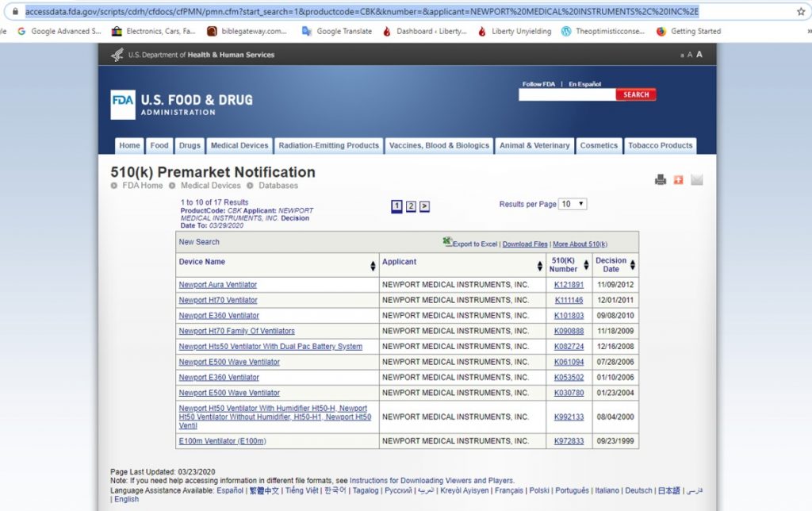Click the red SEARCH button

click(x=636, y=94)
